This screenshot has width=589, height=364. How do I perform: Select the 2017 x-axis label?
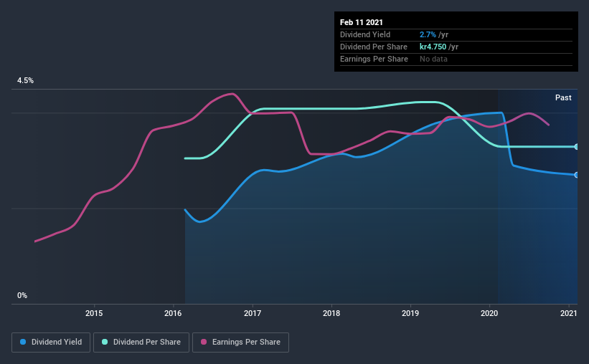point(253,313)
